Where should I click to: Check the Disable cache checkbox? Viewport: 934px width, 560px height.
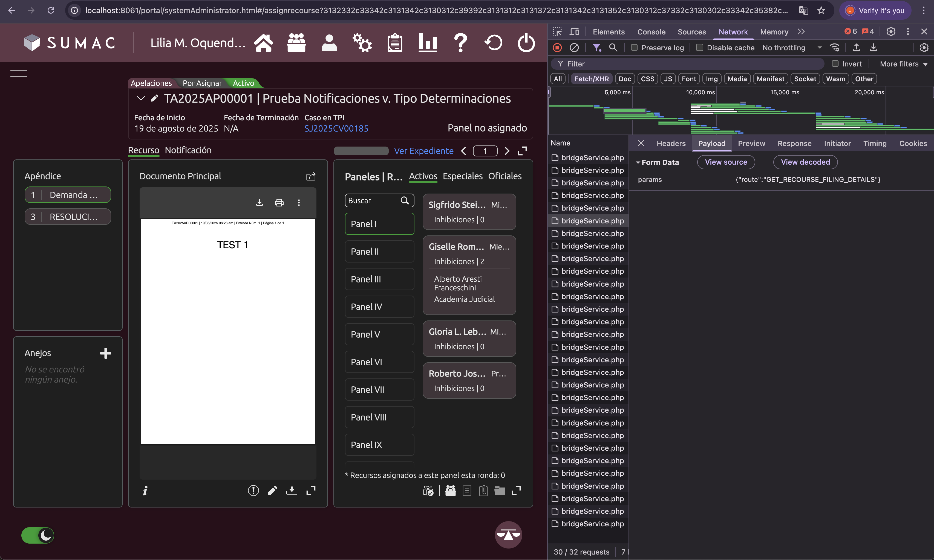699,48
